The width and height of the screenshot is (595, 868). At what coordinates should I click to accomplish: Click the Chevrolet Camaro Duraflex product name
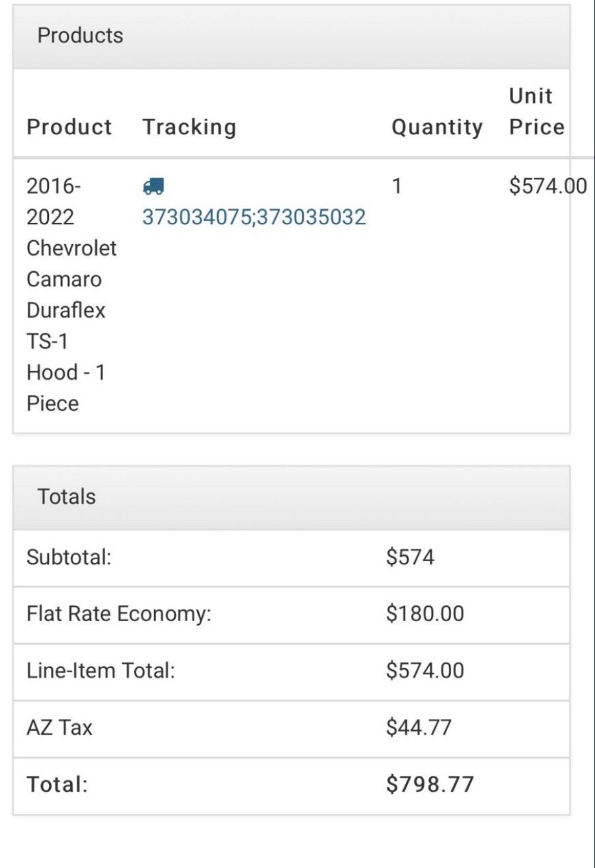(72, 295)
